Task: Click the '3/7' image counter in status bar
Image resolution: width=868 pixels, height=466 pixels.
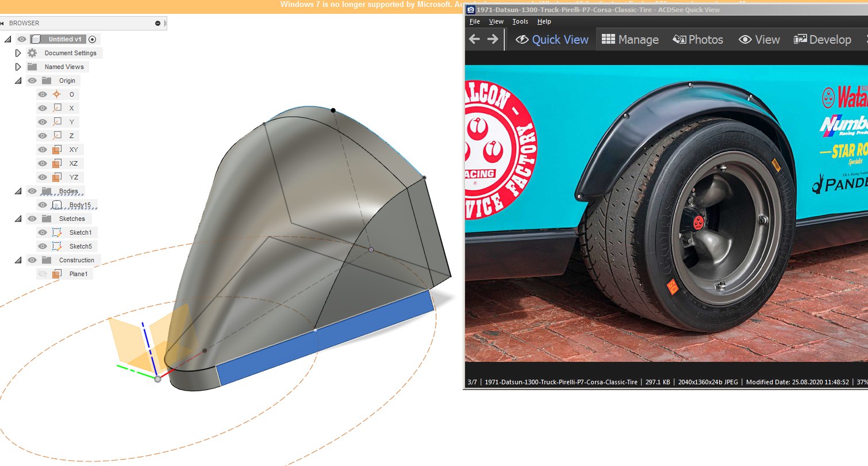Action: pos(473,382)
